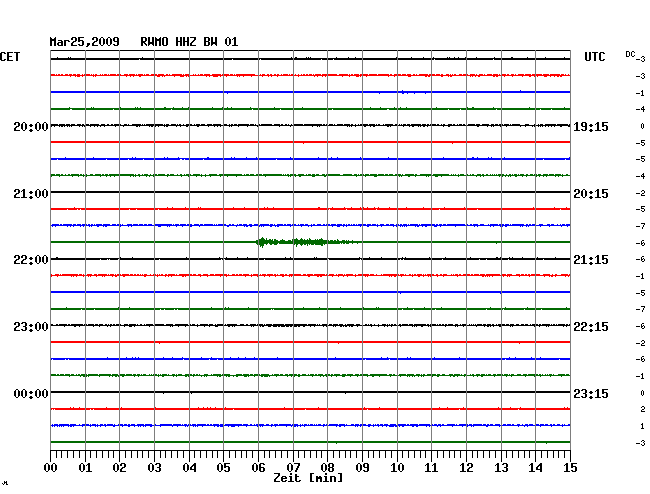Screen dimensions: 650x494
Task: Click minute axis label 01
Action: [85, 468]
